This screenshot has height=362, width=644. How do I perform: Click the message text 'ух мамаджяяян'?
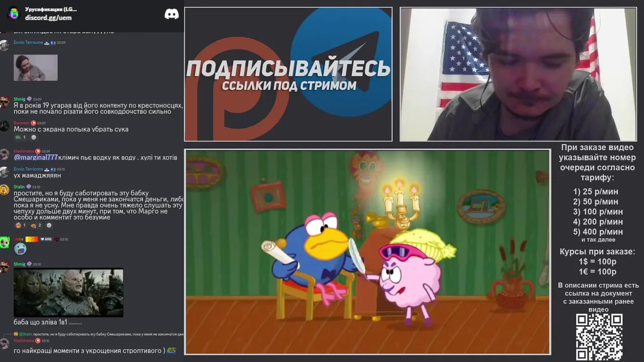37,175
